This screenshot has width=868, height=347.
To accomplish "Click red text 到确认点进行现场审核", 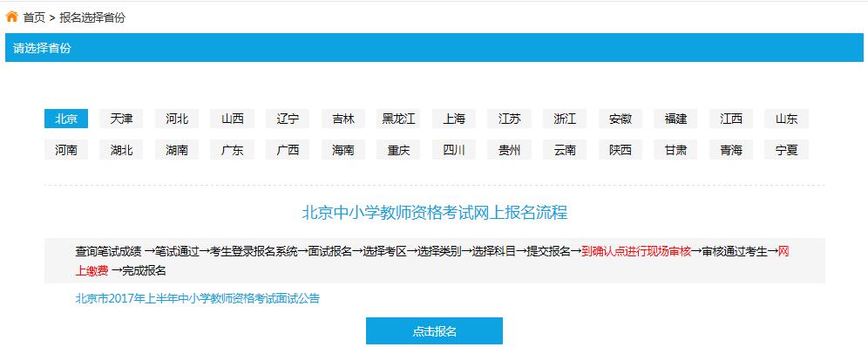I will [x=636, y=251].
